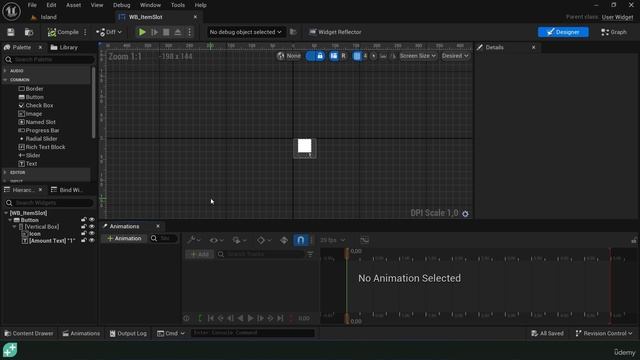Select the Progress Bar widget in palette
Viewport: 640px width, 360px height.
(x=39, y=130)
